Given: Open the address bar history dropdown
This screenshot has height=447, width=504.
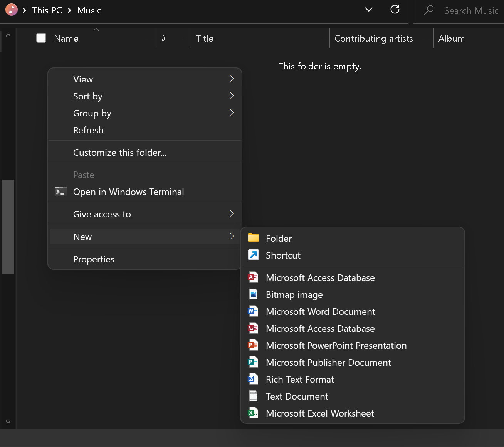Looking at the screenshot, I should coord(369,10).
